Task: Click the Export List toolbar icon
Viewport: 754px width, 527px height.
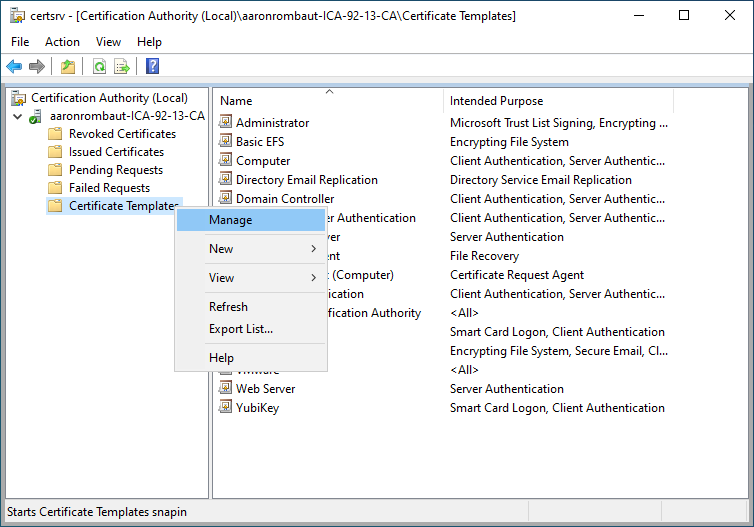Action: click(122, 67)
